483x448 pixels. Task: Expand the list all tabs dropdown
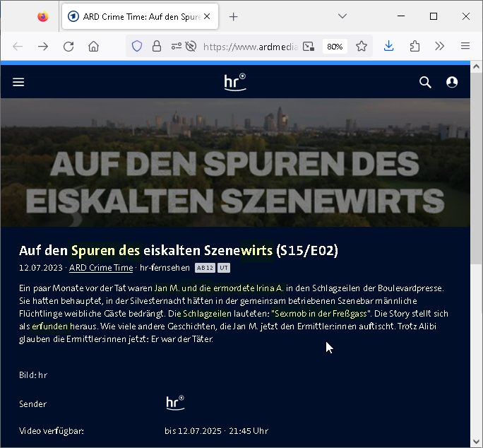tap(342, 16)
